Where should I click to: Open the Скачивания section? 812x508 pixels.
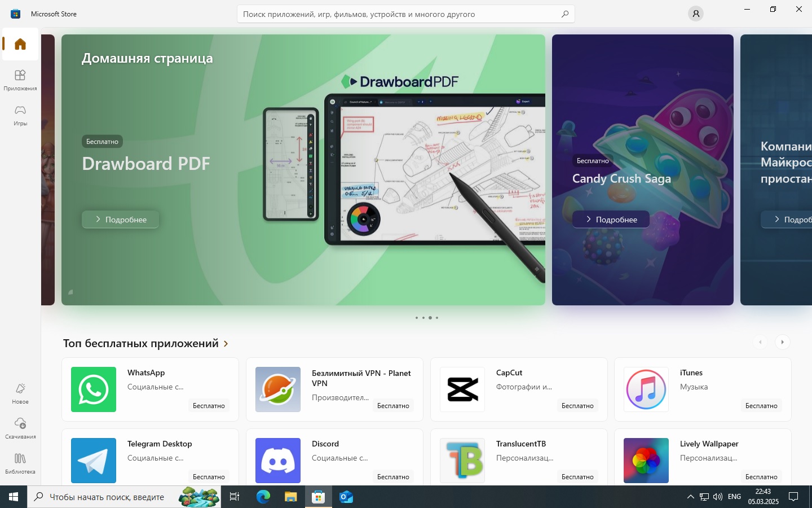(x=20, y=428)
